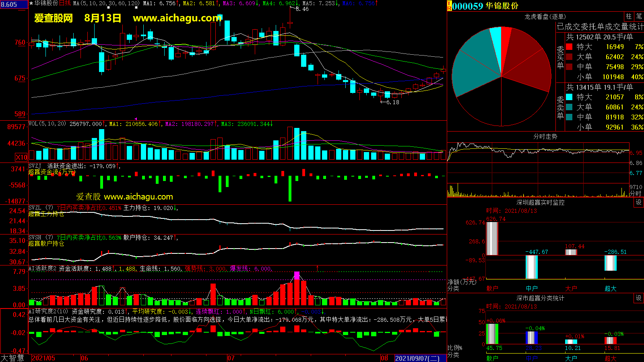644x362 pixels.
Task: Click the red 特大 buy-order color swatch
Action: click(569, 47)
